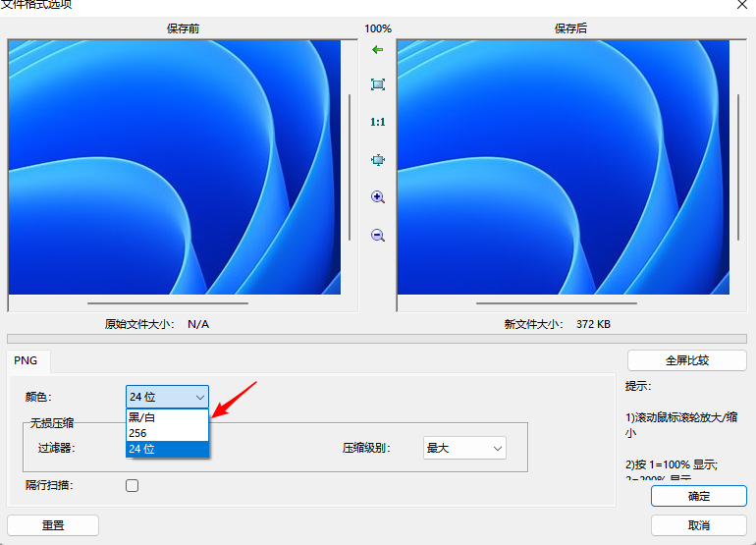Click the 隔行扫描 label
This screenshot has height=545, width=756.
(x=49, y=485)
